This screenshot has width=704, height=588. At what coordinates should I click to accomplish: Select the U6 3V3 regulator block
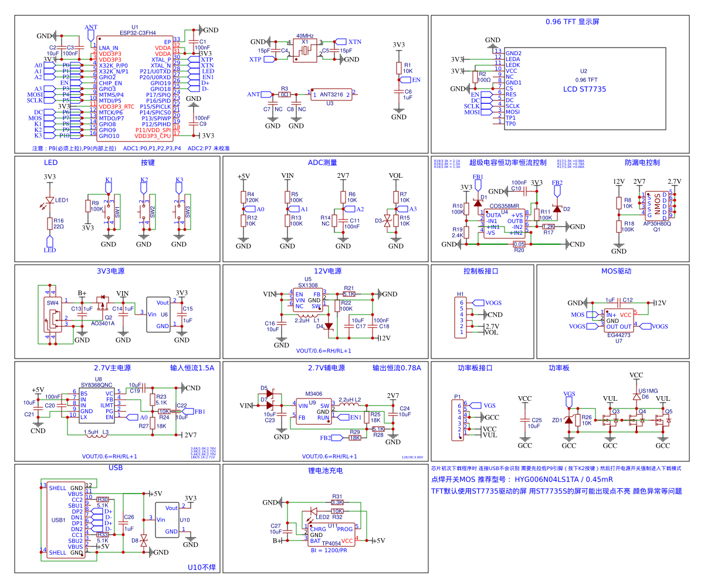pyautogui.click(x=158, y=315)
